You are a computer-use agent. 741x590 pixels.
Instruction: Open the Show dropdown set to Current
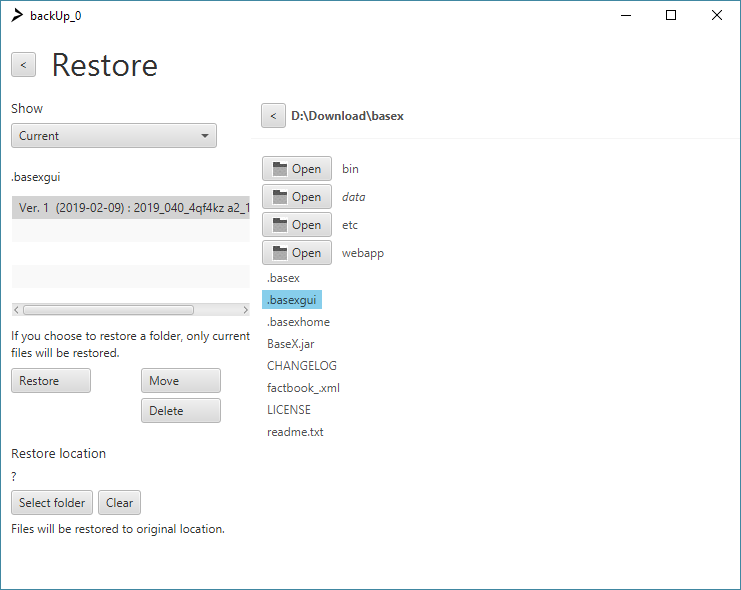tap(114, 136)
